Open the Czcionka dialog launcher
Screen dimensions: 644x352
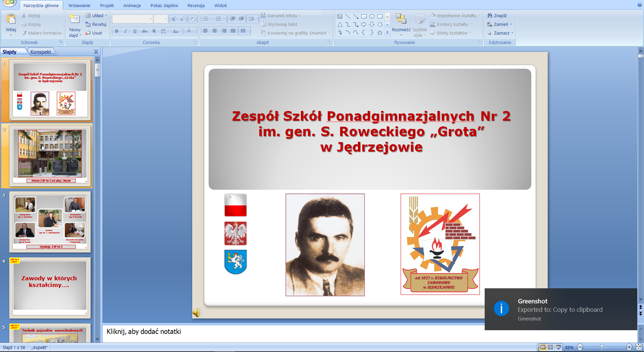tap(195, 42)
